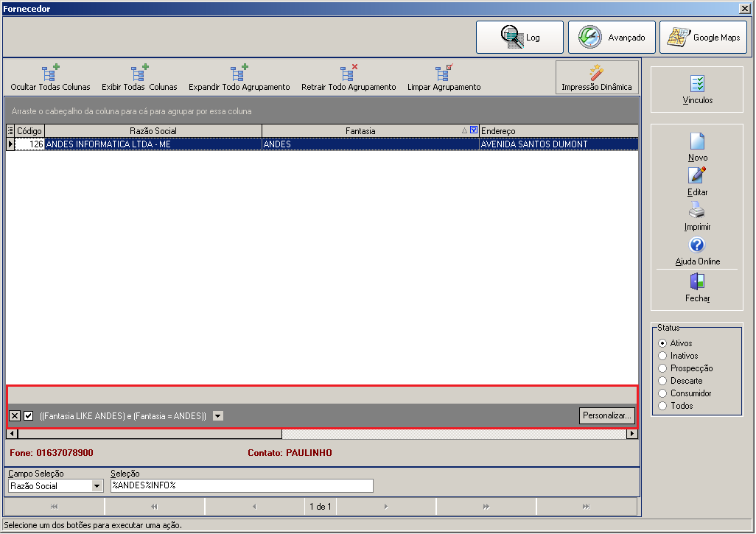Click Limpar Agrupamento icon
756x534 pixels.
[x=444, y=73]
